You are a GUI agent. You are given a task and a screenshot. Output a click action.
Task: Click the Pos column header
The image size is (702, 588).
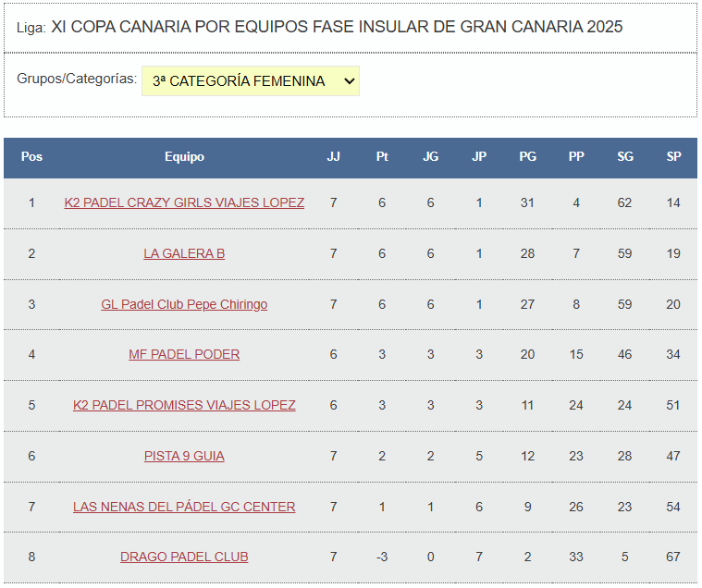31,157
